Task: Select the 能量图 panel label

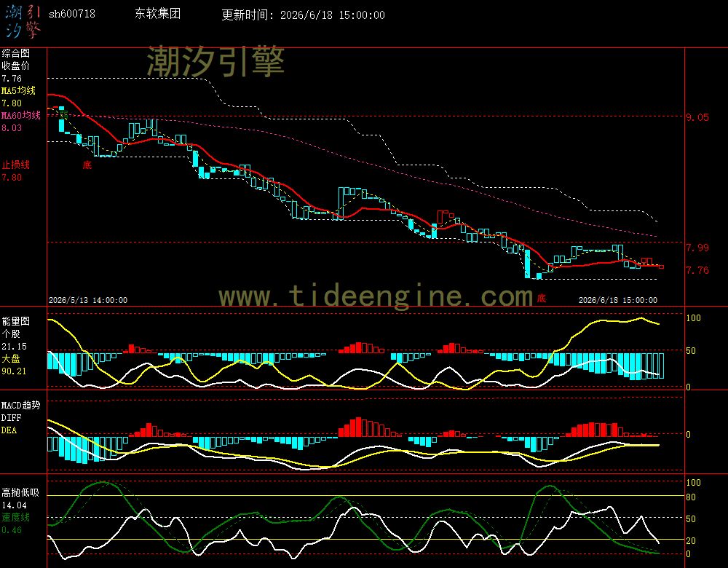Action: point(15,321)
